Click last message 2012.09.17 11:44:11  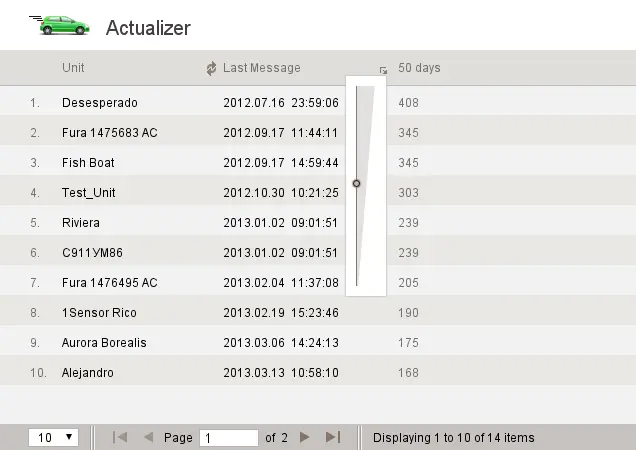281,133
